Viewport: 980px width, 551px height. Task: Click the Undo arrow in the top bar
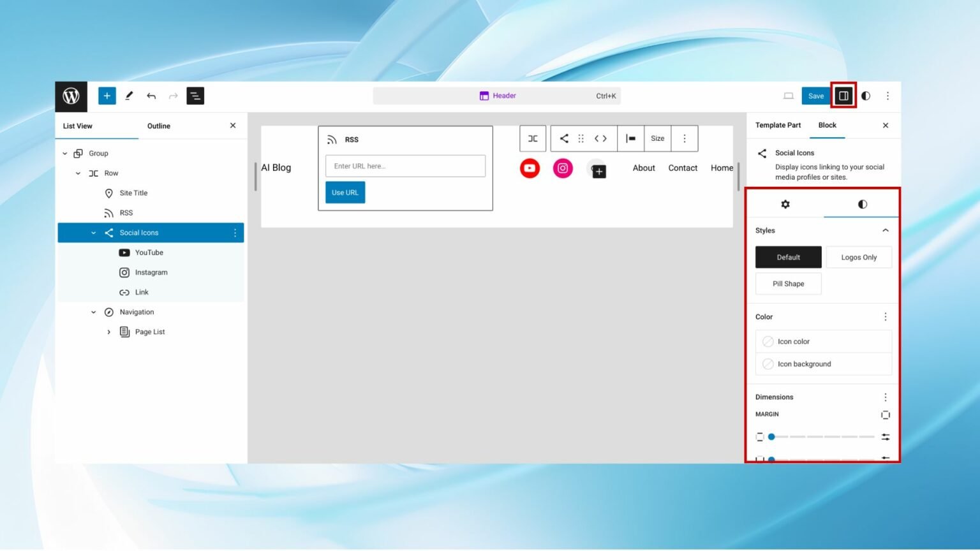[x=151, y=96]
